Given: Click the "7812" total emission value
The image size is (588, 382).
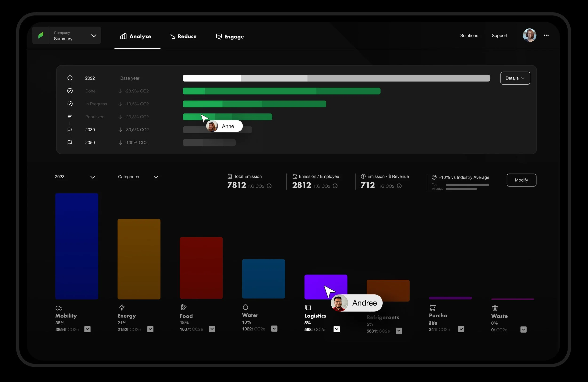Looking at the screenshot, I should tap(236, 185).
